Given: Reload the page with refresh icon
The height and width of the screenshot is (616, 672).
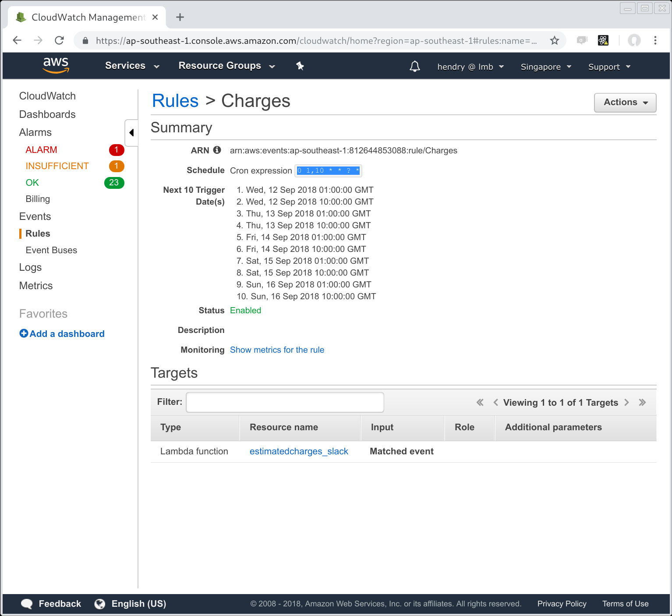Looking at the screenshot, I should pos(59,40).
